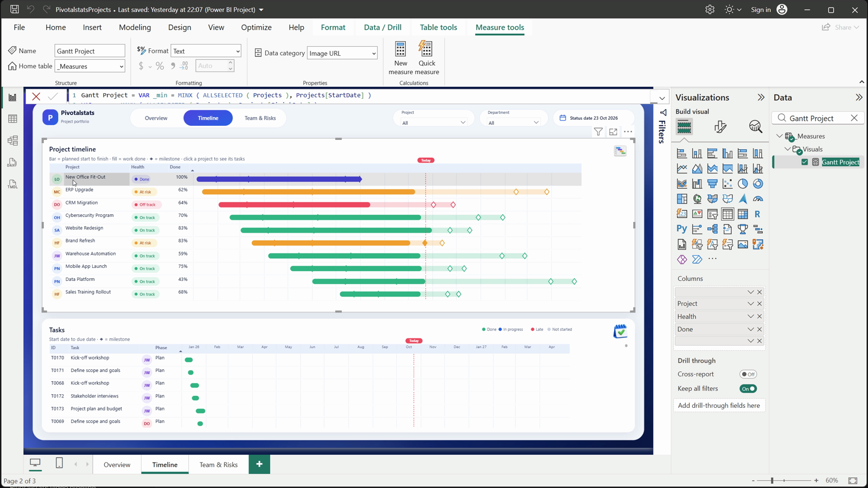Select the R script visual icon
This screenshot has height=488, width=868.
coord(758,214)
